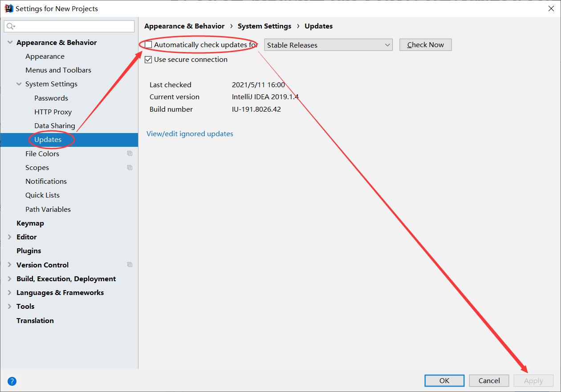Select Notifications settings

46,181
